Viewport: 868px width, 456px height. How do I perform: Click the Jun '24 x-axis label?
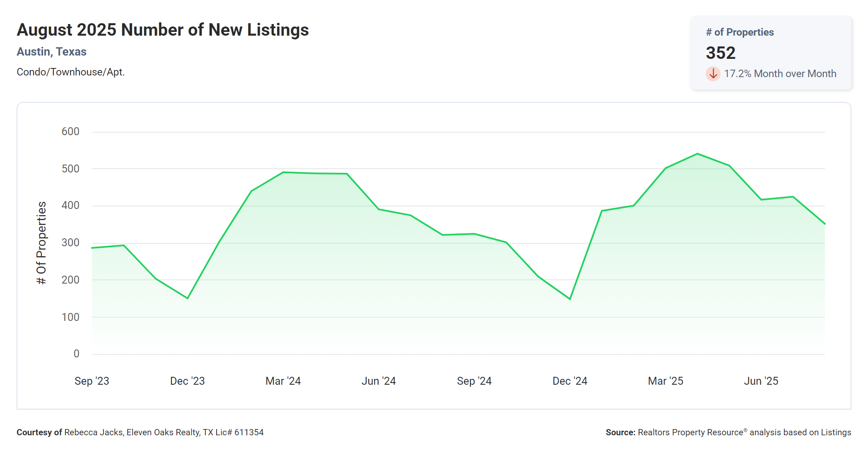point(379,381)
